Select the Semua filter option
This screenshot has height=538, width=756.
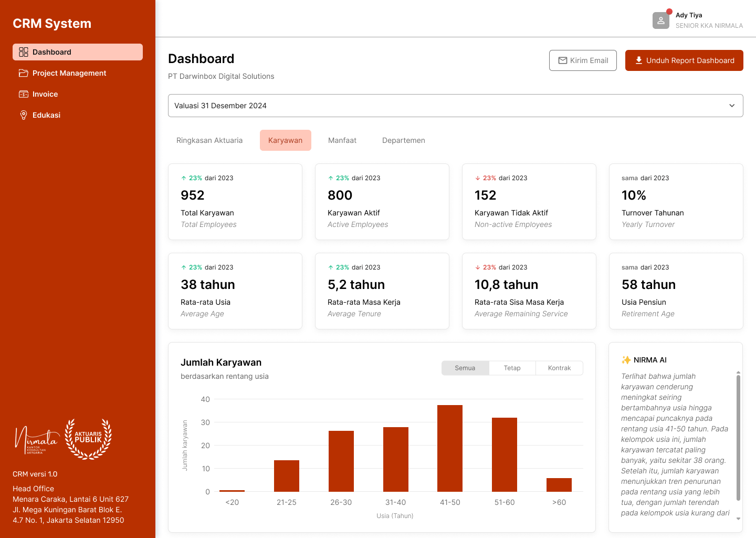465,368
